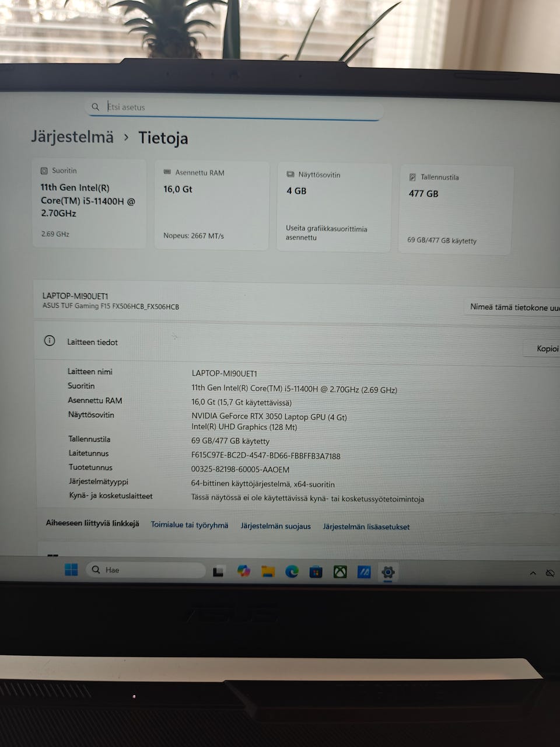
Task: Click Kynä- ja kosketuslaitteet label
Action: pyautogui.click(x=111, y=495)
